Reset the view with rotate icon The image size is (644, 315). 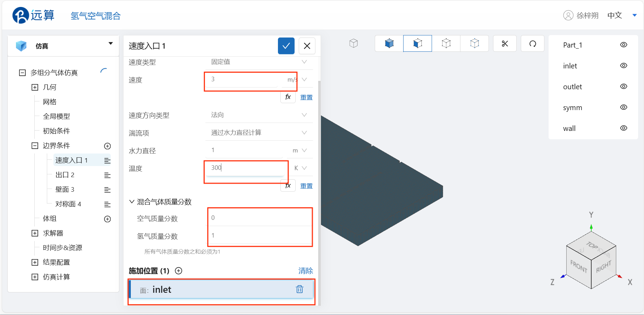(x=533, y=43)
